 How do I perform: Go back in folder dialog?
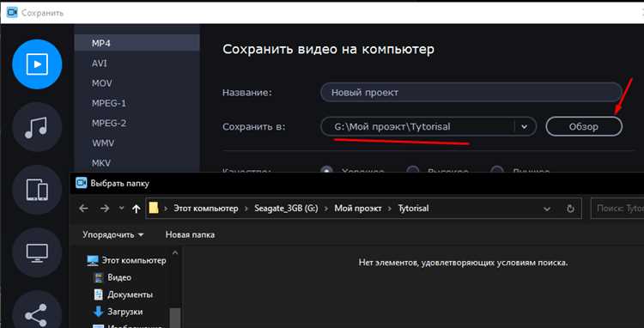coord(83,209)
